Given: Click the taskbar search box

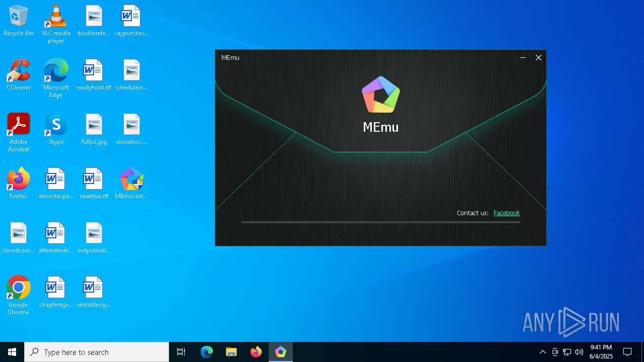Looking at the screenshot, I should (x=97, y=352).
